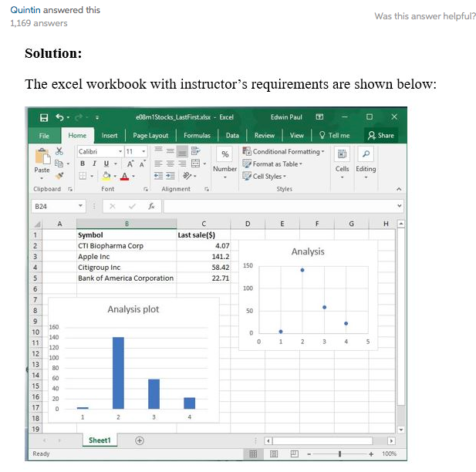Viewport: 476px width, 472px height.
Task: Open the Calibri font name dropdown
Action: (120, 151)
